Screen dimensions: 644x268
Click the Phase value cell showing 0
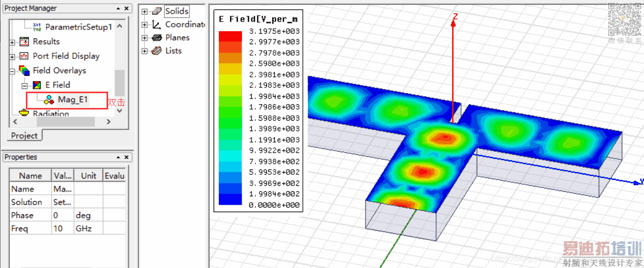pyautogui.click(x=63, y=215)
